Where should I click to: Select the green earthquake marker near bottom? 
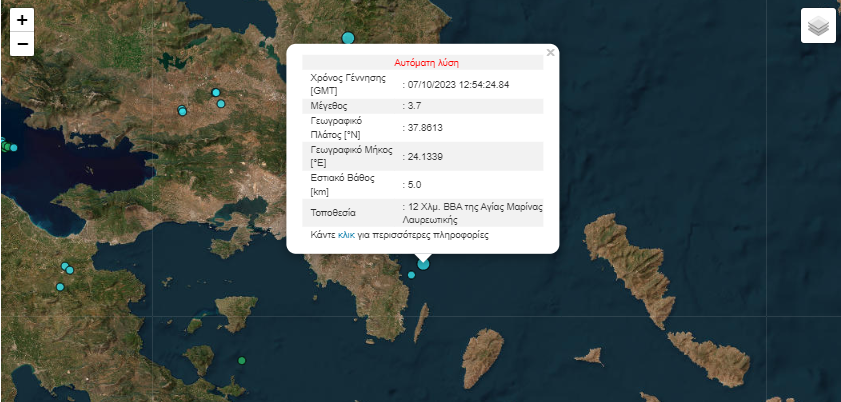point(241,360)
